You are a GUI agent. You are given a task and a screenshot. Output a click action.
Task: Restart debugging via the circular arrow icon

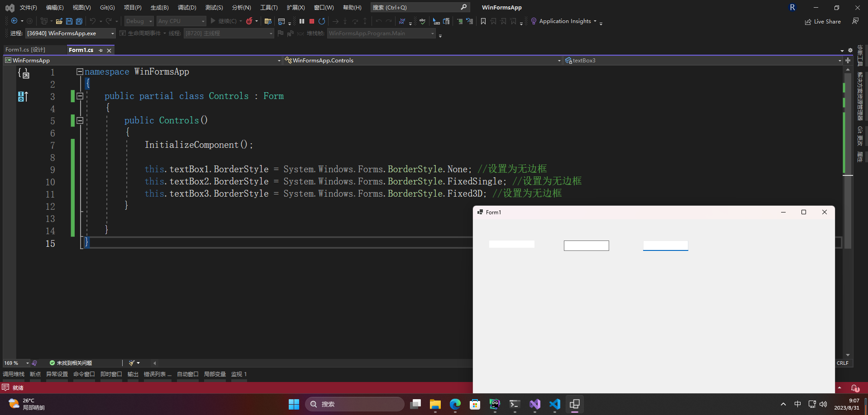coord(322,21)
